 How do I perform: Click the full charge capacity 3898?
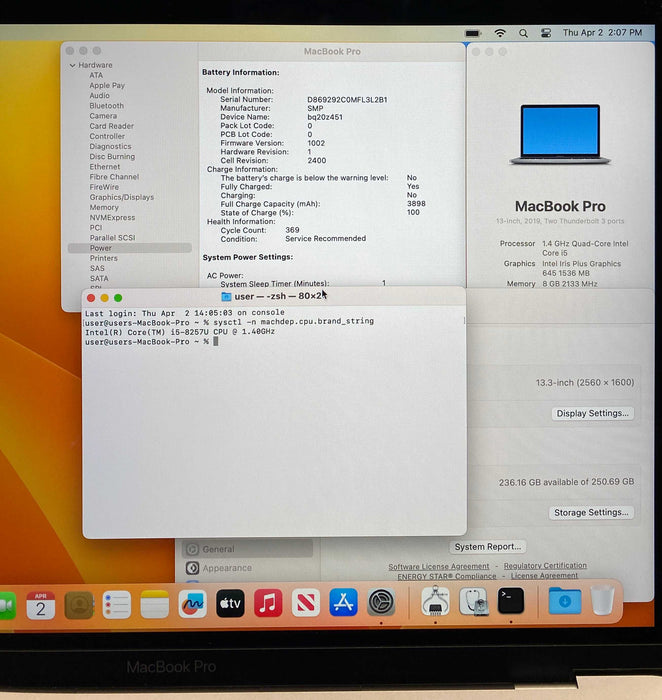[x=416, y=204]
